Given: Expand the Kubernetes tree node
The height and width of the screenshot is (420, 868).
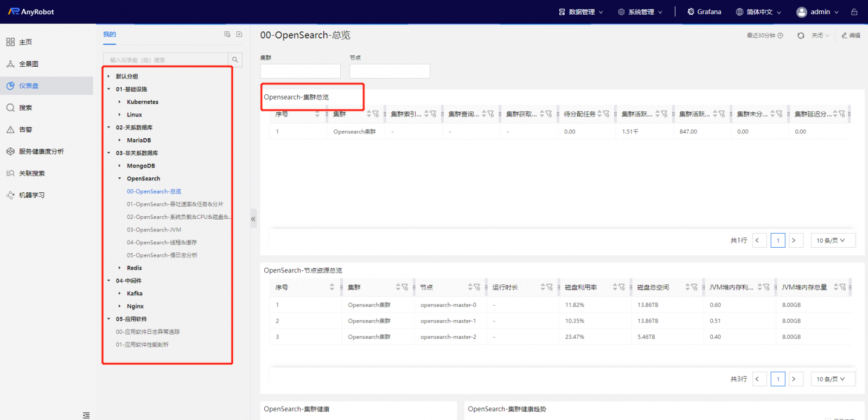Looking at the screenshot, I should 119,102.
